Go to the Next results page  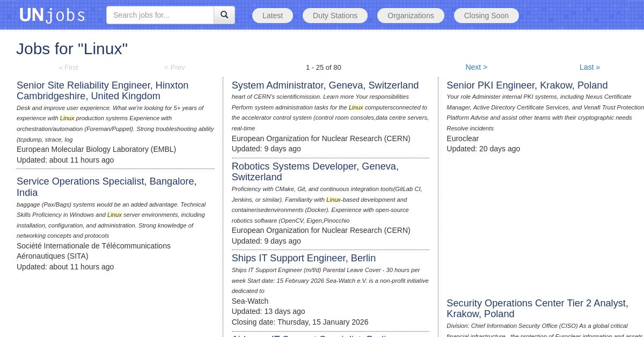(x=476, y=67)
